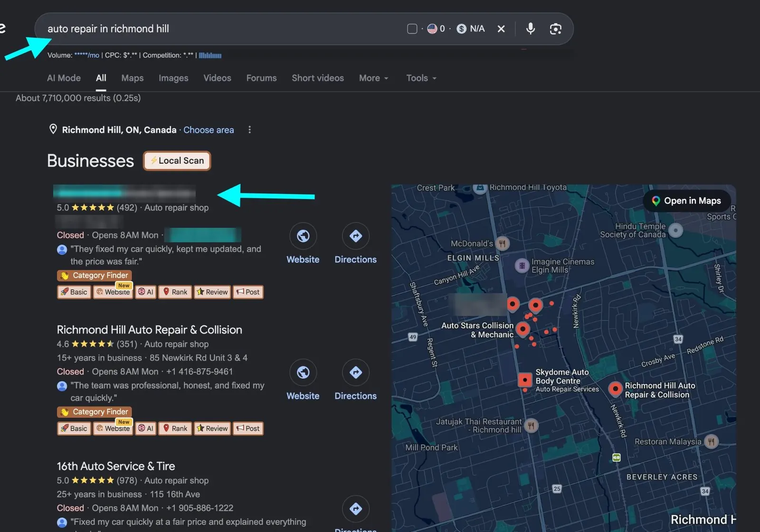This screenshot has height=532, width=760.
Task: Clear the search box with X
Action: (501, 29)
